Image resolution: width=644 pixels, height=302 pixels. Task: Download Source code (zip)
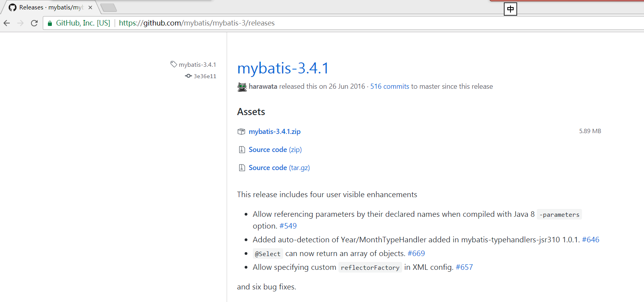(x=275, y=150)
